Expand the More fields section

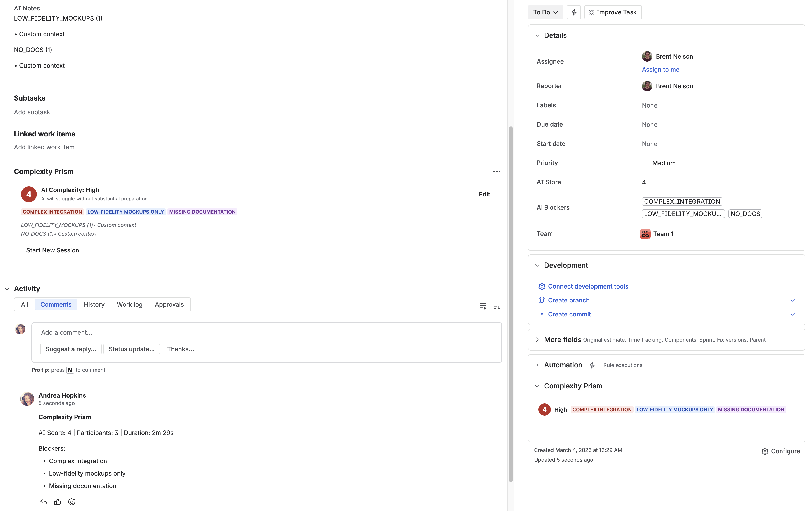pyautogui.click(x=538, y=339)
